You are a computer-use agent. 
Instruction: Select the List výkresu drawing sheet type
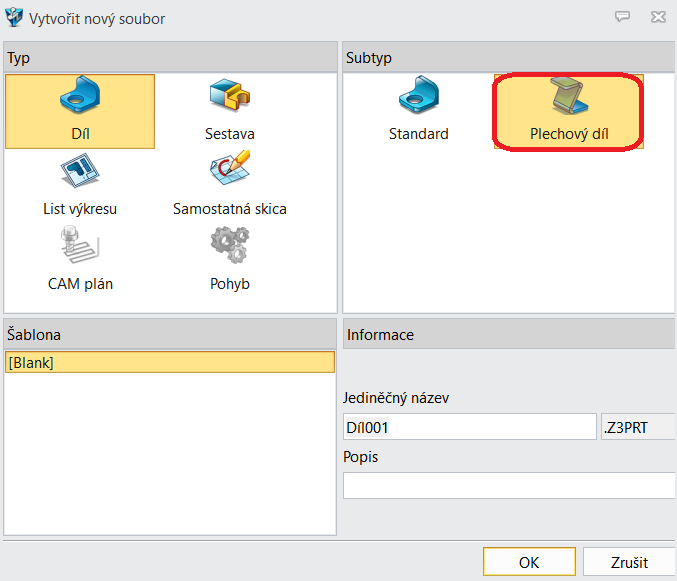(80, 186)
